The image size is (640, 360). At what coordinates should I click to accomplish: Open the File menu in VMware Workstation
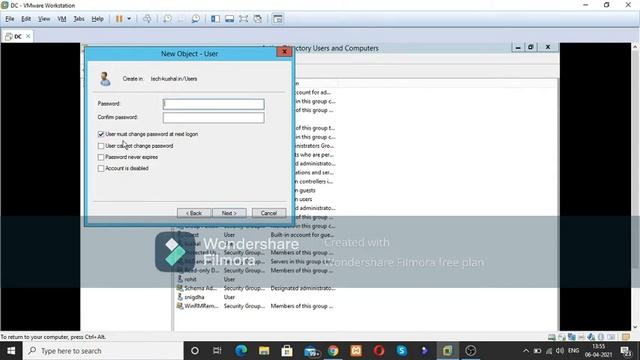point(10,19)
